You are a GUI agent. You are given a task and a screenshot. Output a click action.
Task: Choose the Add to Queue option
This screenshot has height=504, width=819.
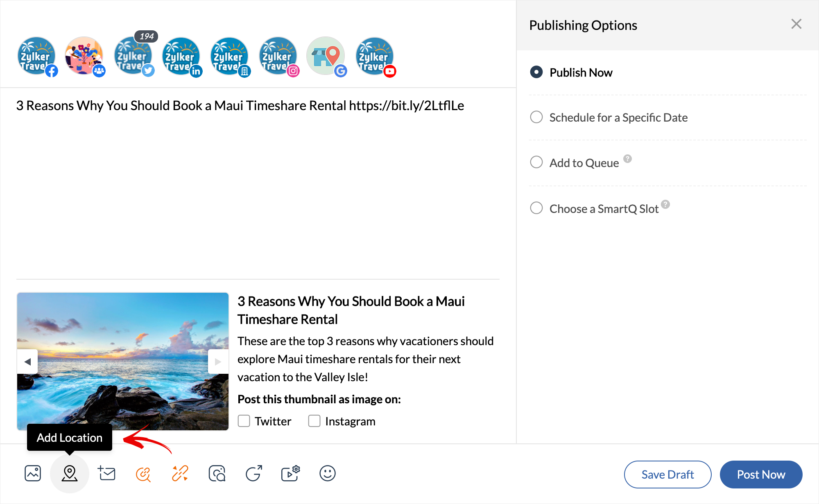pyautogui.click(x=536, y=162)
